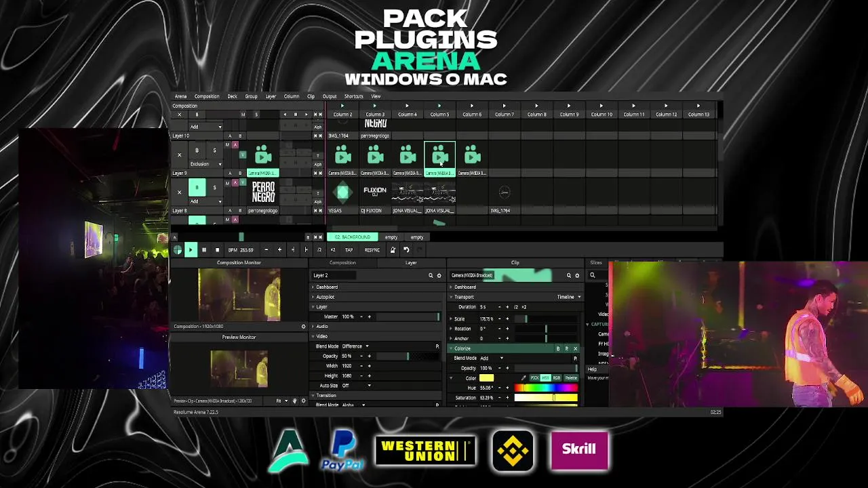Viewport: 868px width, 488px height.
Task: Clear Layer 9 with its X button
Action: 180,155
